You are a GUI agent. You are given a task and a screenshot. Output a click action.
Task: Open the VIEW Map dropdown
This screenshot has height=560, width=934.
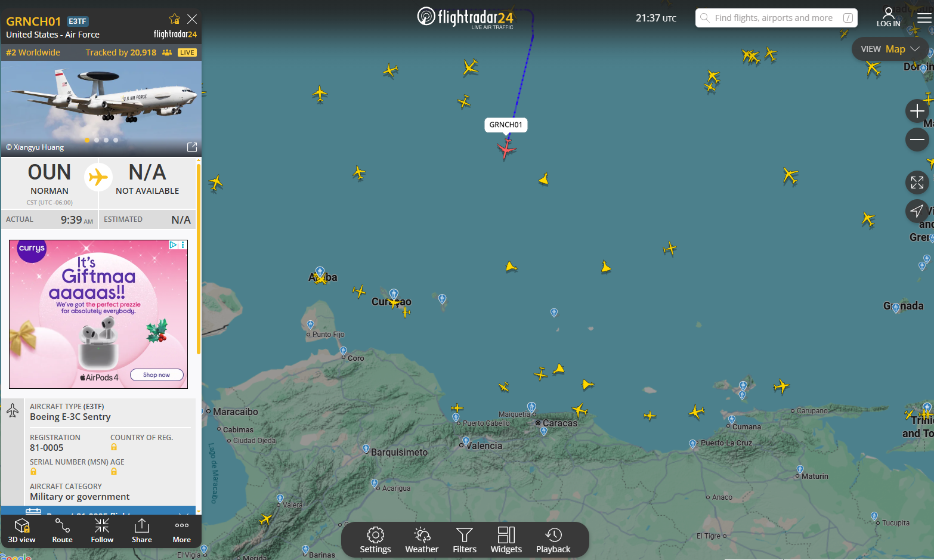tap(890, 49)
